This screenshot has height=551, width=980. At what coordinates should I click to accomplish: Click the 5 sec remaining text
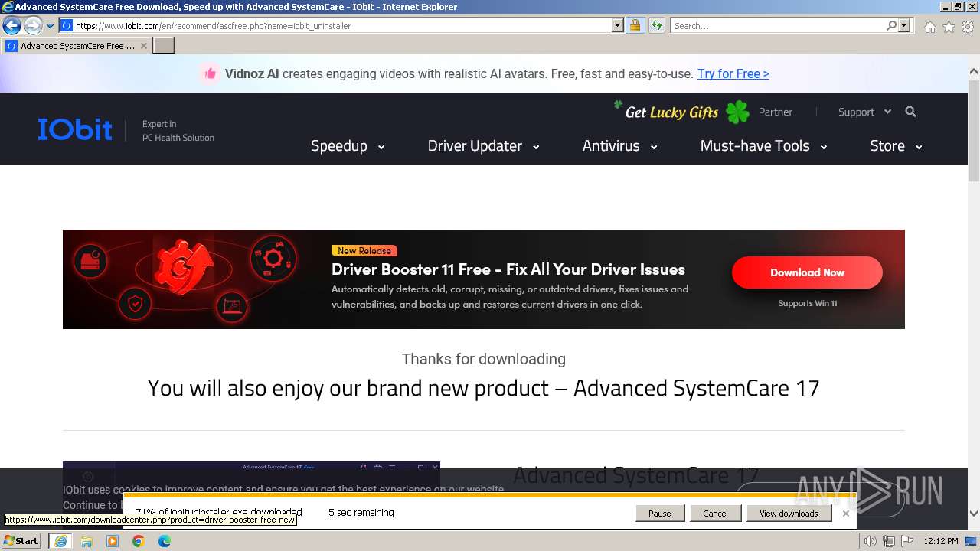coord(361,513)
